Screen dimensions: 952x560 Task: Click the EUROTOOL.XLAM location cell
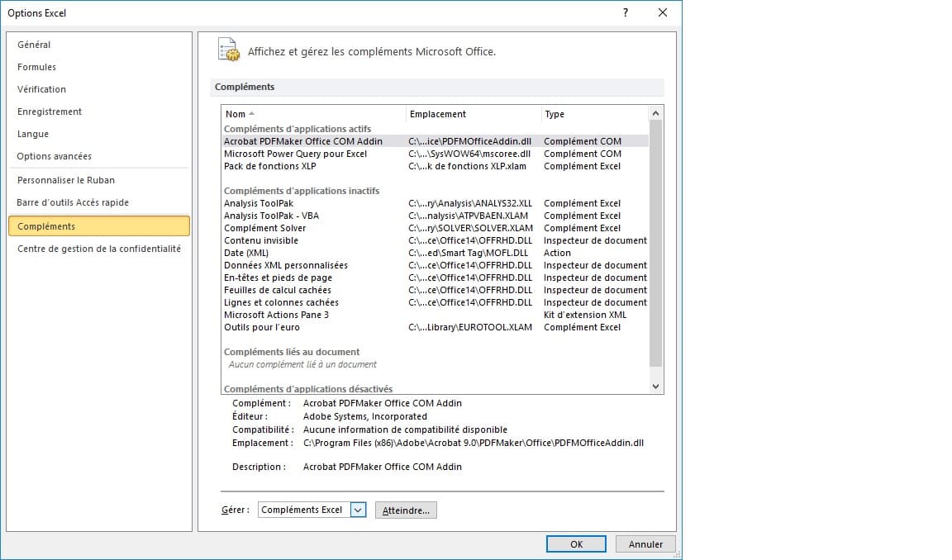pyautogui.click(x=470, y=328)
